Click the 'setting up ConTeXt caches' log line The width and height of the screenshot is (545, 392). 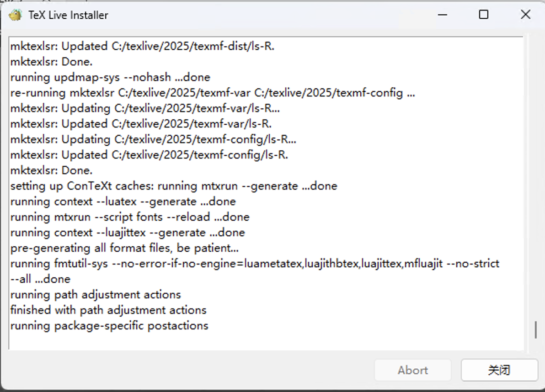(x=174, y=186)
